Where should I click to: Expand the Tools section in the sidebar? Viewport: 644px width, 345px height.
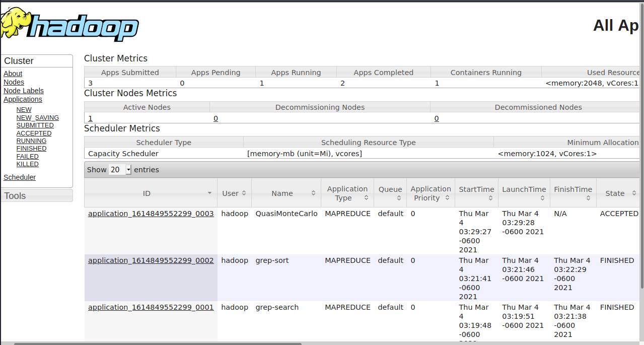click(15, 195)
